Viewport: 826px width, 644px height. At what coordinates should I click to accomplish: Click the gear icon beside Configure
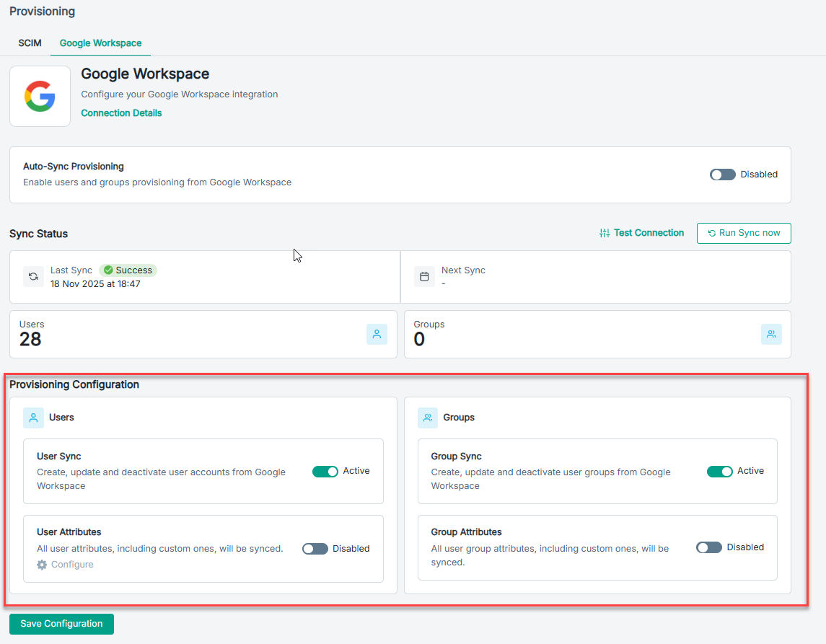click(x=42, y=565)
